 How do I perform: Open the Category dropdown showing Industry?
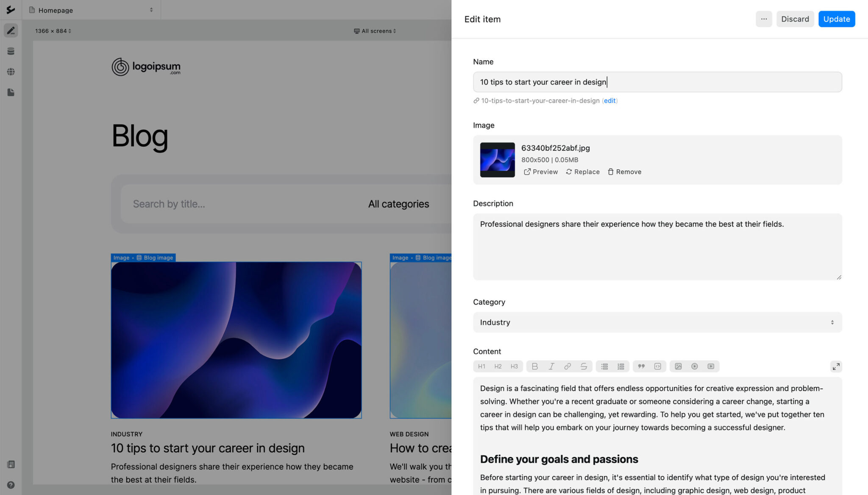(657, 322)
